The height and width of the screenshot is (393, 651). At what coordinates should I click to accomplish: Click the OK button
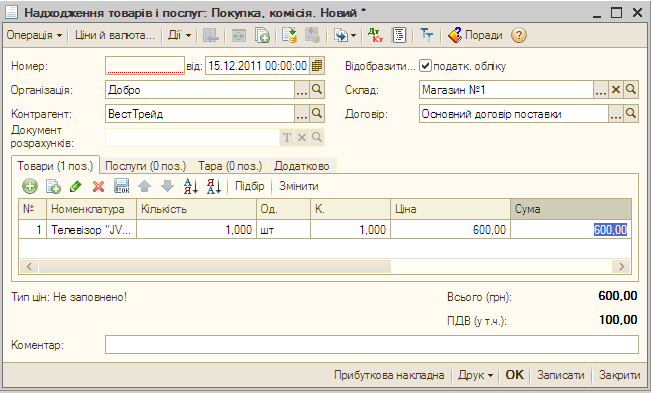(x=514, y=375)
